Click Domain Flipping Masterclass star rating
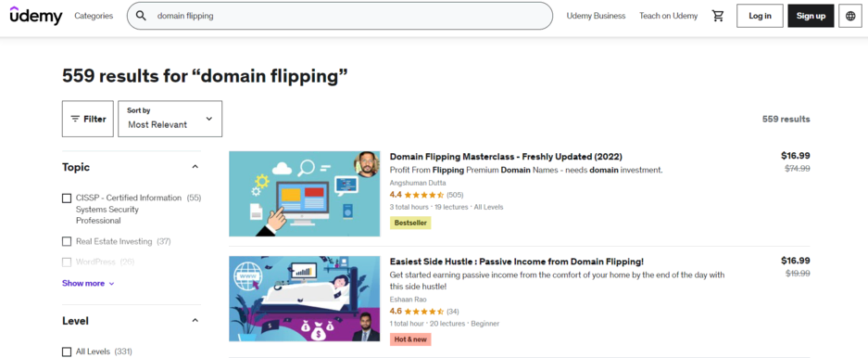 coord(424,195)
